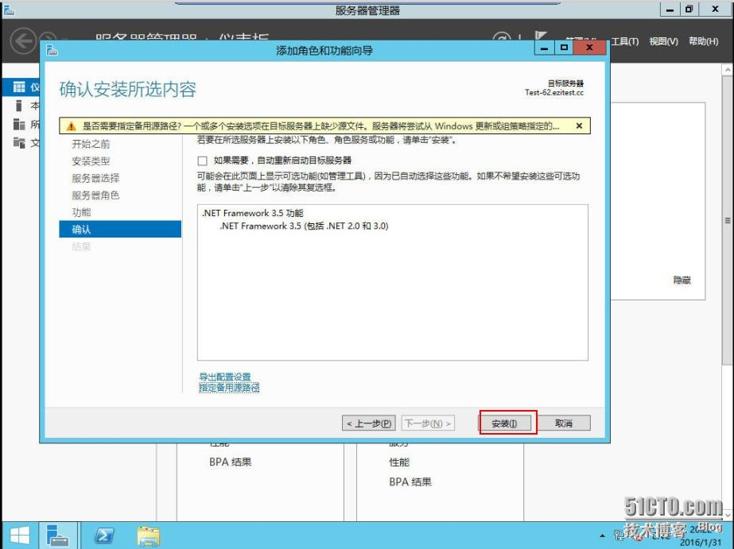This screenshot has width=734, height=549.
Task: Open File Explorer from the taskbar
Action: (148, 534)
